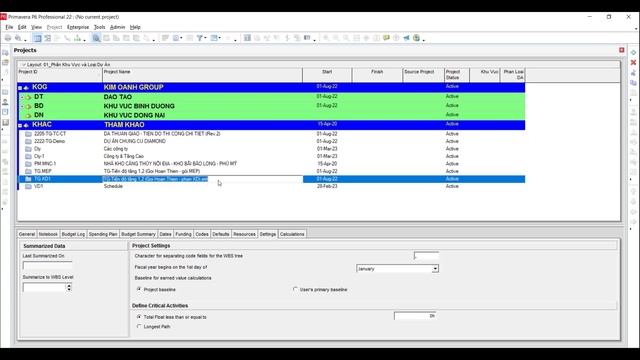Switch to the Calculations tab

pyautogui.click(x=292, y=234)
